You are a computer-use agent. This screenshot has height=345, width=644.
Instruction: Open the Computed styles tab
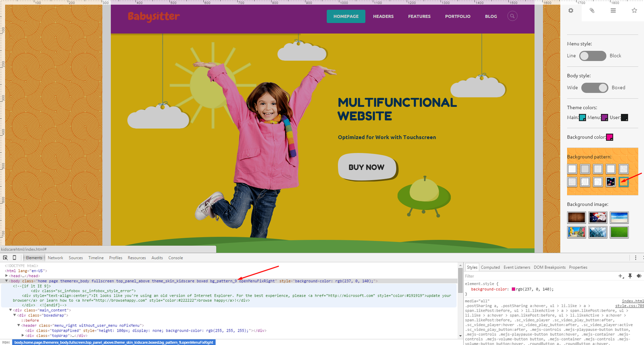pyautogui.click(x=490, y=267)
